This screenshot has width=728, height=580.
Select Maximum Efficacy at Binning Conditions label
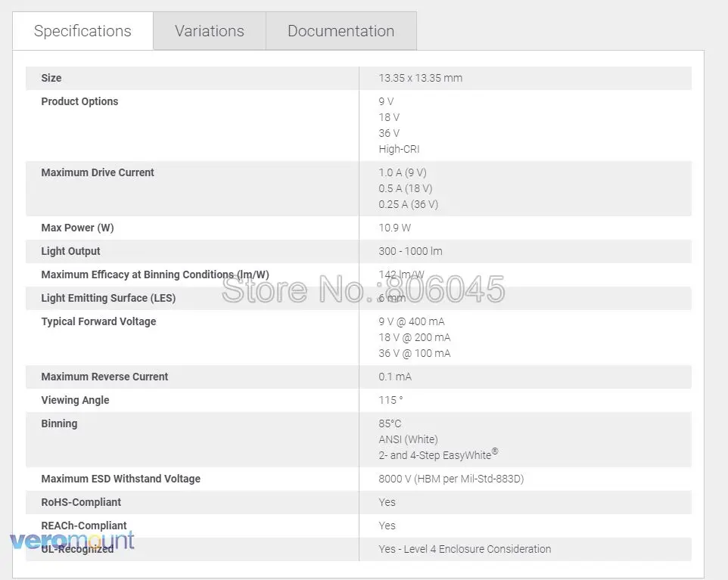(155, 274)
